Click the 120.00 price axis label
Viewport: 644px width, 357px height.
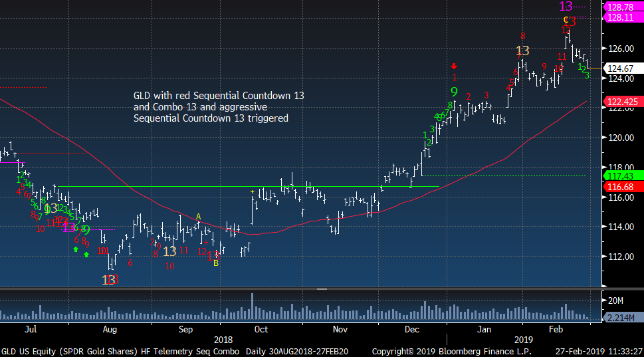[x=621, y=138]
